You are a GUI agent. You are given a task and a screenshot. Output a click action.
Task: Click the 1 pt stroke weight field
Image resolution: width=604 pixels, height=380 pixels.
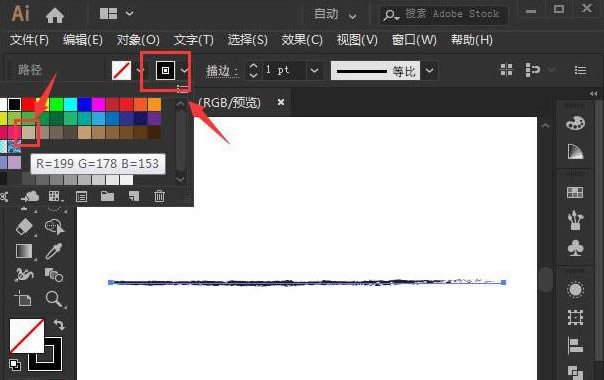point(284,70)
